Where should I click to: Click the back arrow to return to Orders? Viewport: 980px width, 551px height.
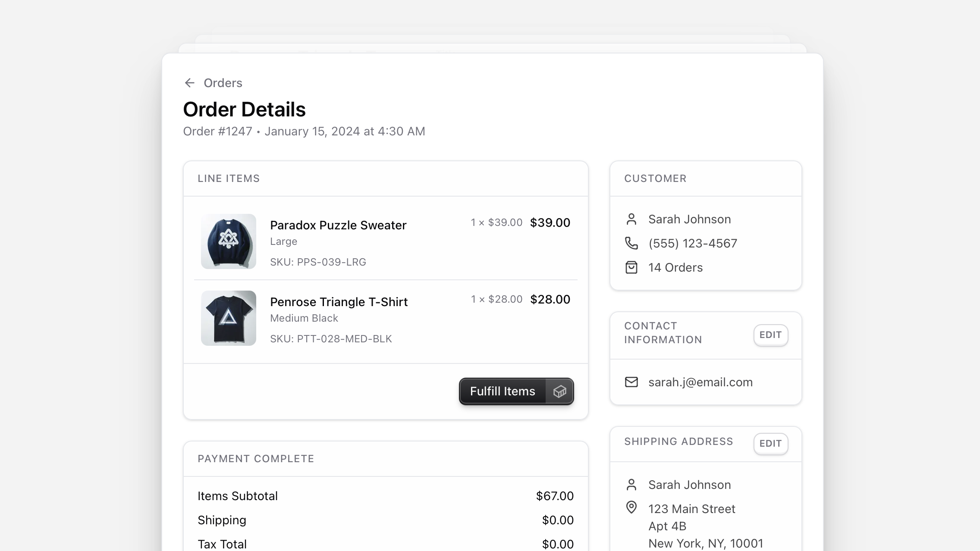point(190,83)
